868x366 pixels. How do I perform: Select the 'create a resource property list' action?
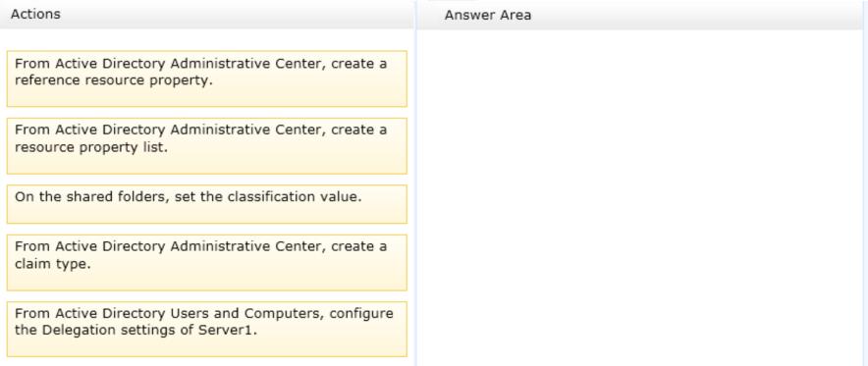tap(206, 145)
